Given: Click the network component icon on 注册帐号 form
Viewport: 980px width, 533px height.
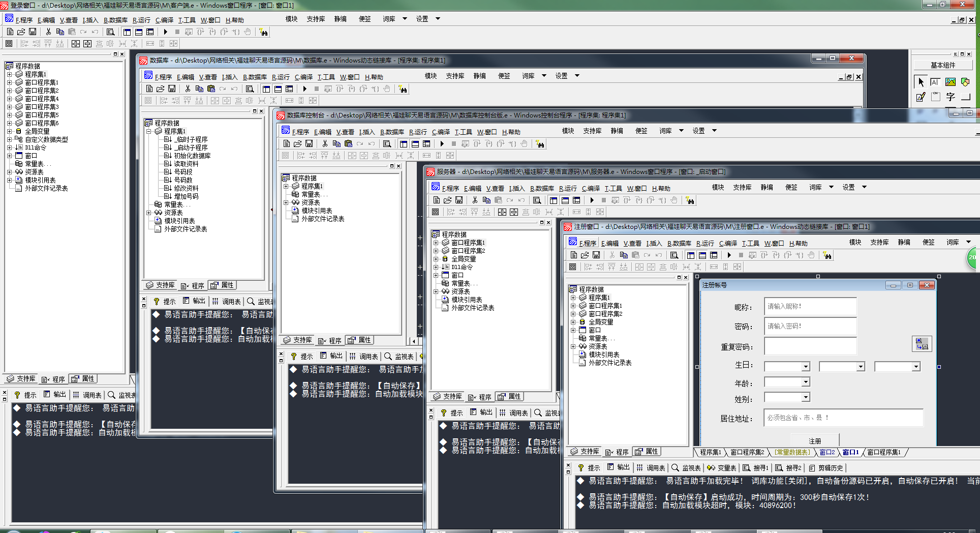Looking at the screenshot, I should pos(922,344).
